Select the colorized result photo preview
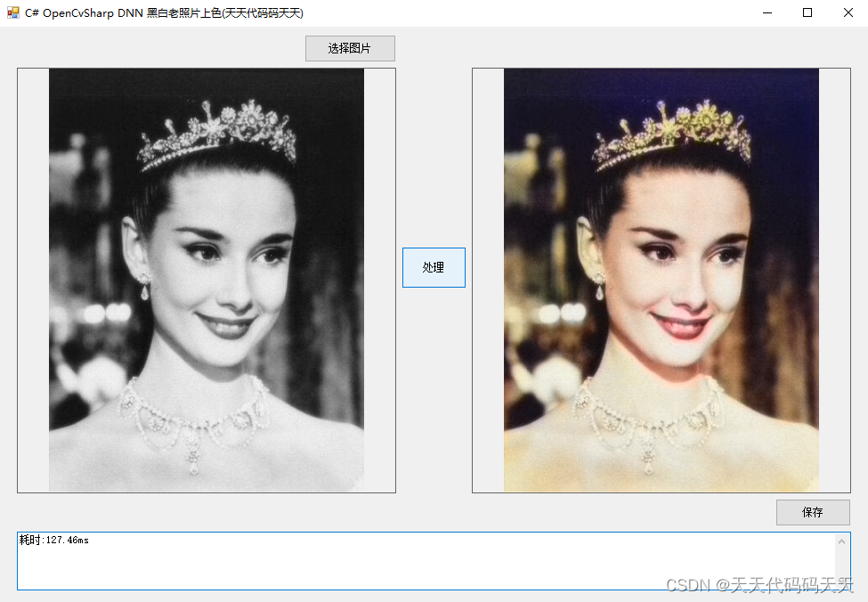868x602 pixels. point(661,281)
